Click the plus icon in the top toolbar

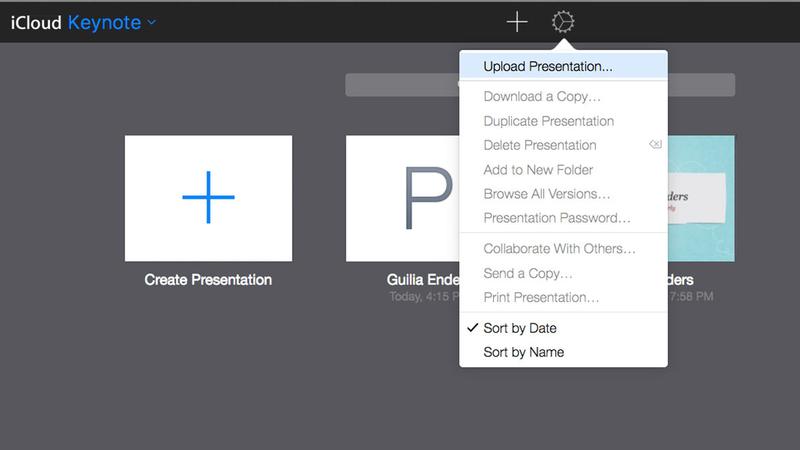[516, 22]
